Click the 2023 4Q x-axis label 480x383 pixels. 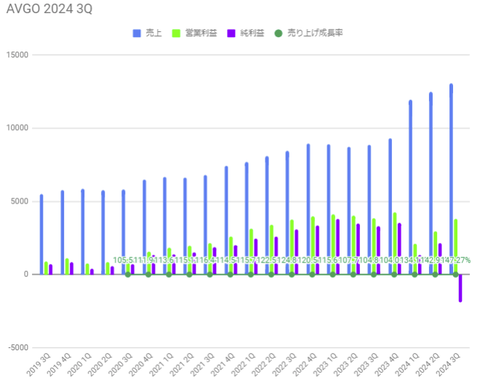coord(386,365)
